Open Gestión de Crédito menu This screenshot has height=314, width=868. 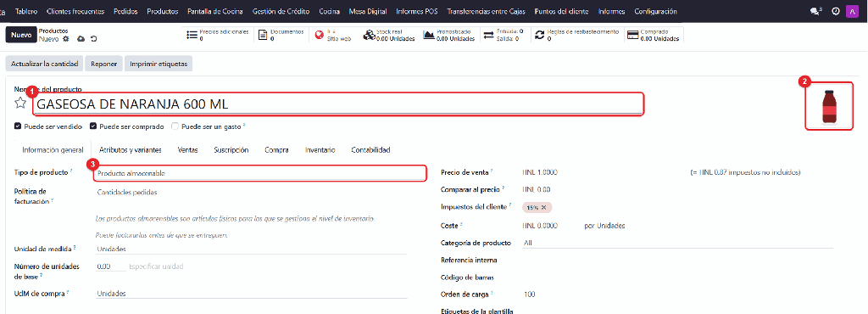point(281,11)
